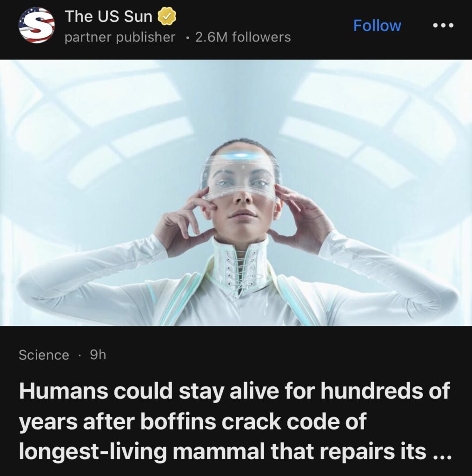This screenshot has width=472, height=476.
Task: Open The US Sun profile logo
Action: pyautogui.click(x=36, y=26)
